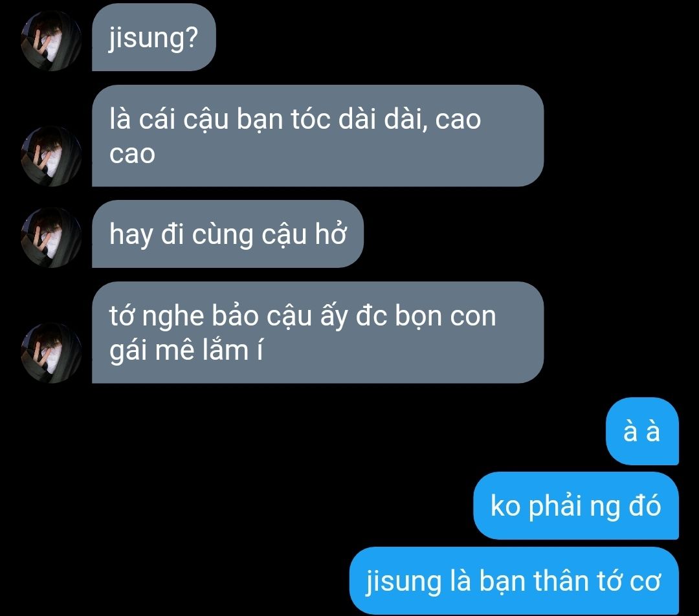Open sender's avatar beside the "jisung?" message
The height and width of the screenshot is (616, 699).
click(x=52, y=41)
